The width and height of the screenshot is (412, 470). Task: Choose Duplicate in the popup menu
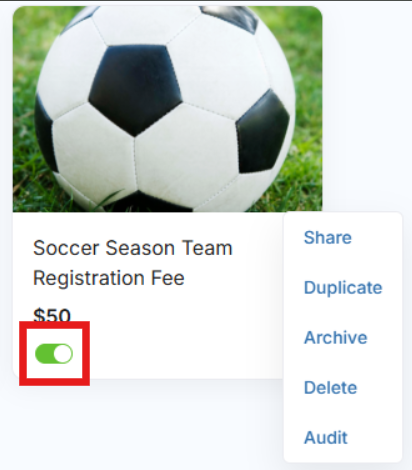(343, 288)
